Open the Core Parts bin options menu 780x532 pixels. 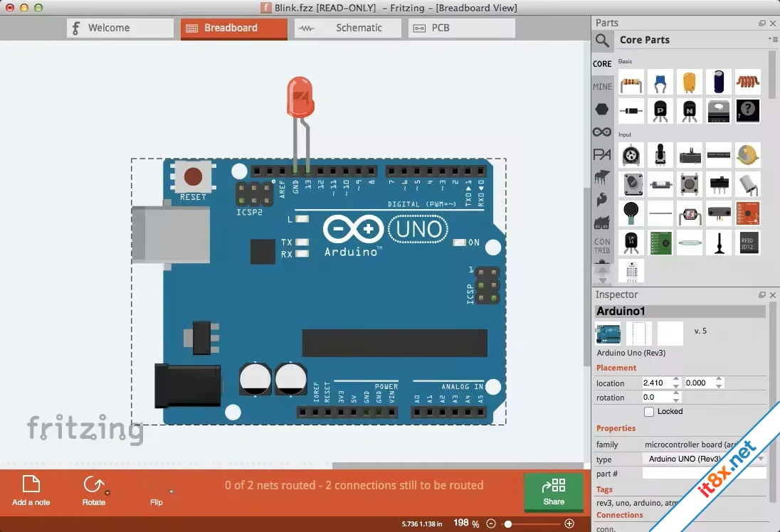[x=773, y=39]
